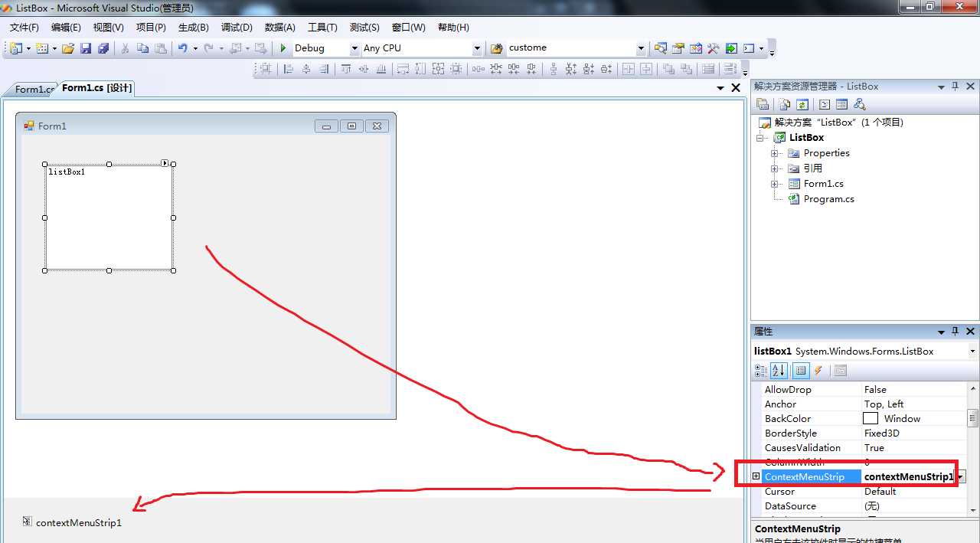Click the Align Tops layout toolbar icon
The height and width of the screenshot is (543, 980).
pos(346,69)
